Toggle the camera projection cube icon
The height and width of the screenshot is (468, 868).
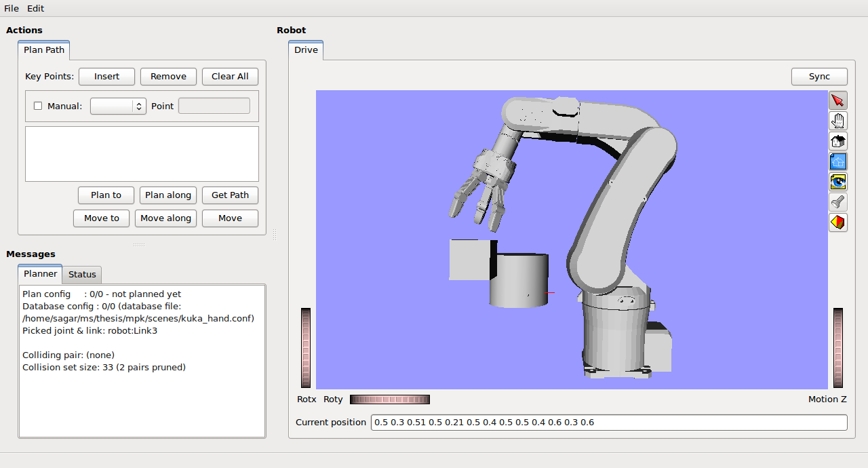point(838,222)
